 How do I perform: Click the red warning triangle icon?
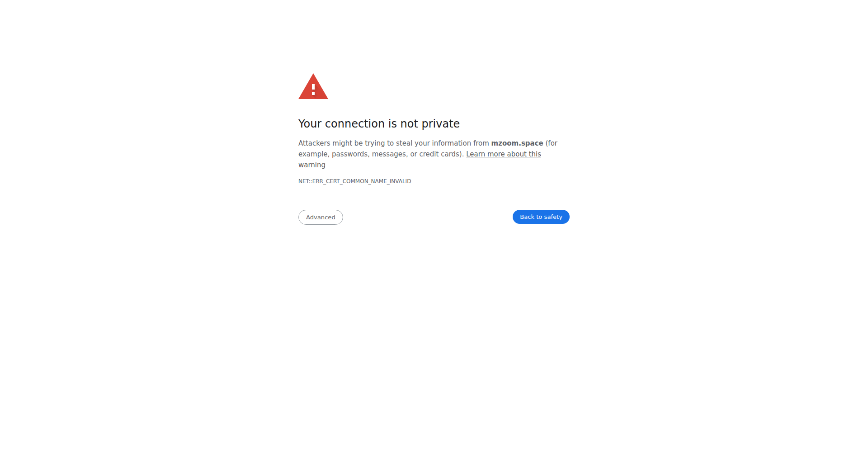click(x=313, y=86)
